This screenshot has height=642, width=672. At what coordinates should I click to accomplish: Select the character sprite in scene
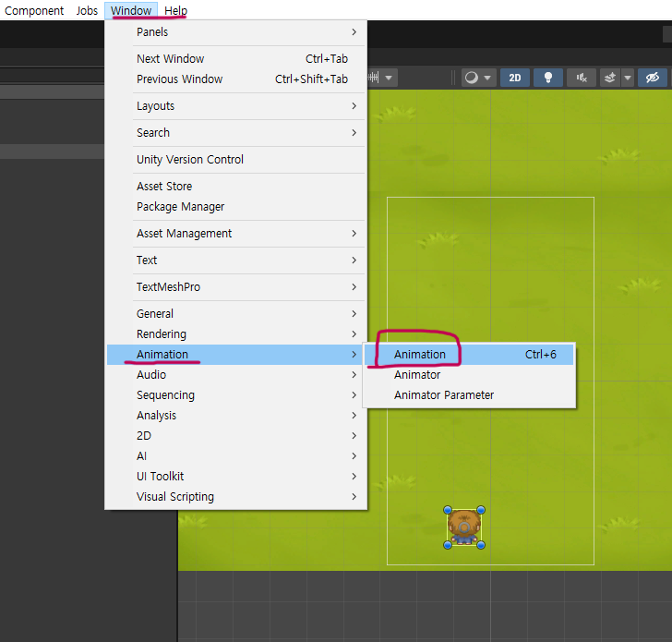[463, 527]
